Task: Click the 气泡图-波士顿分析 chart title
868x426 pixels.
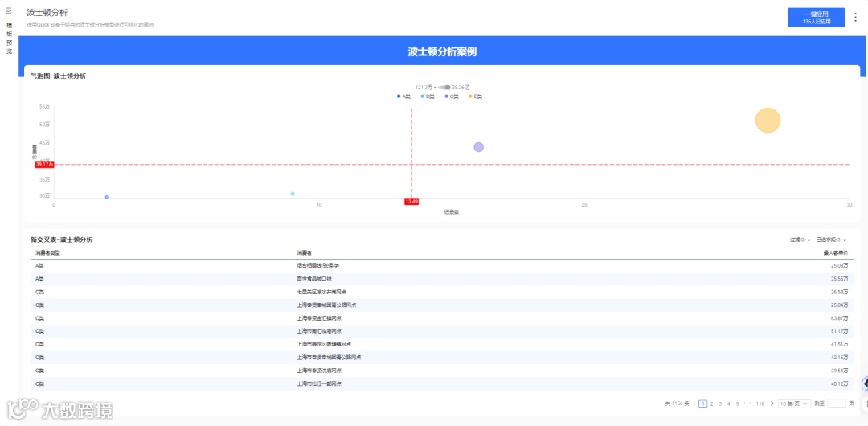Action: click(58, 76)
